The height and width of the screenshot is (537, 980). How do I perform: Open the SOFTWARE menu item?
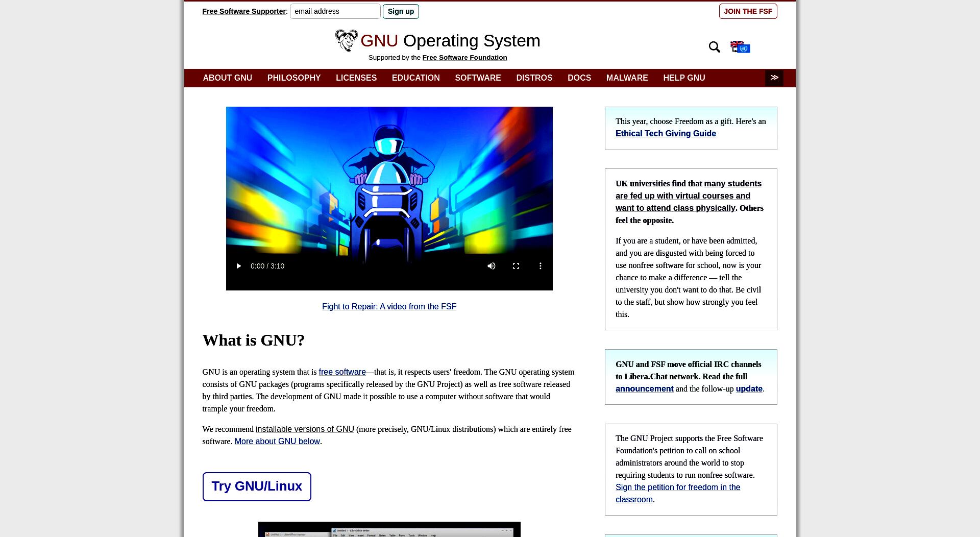478,78
